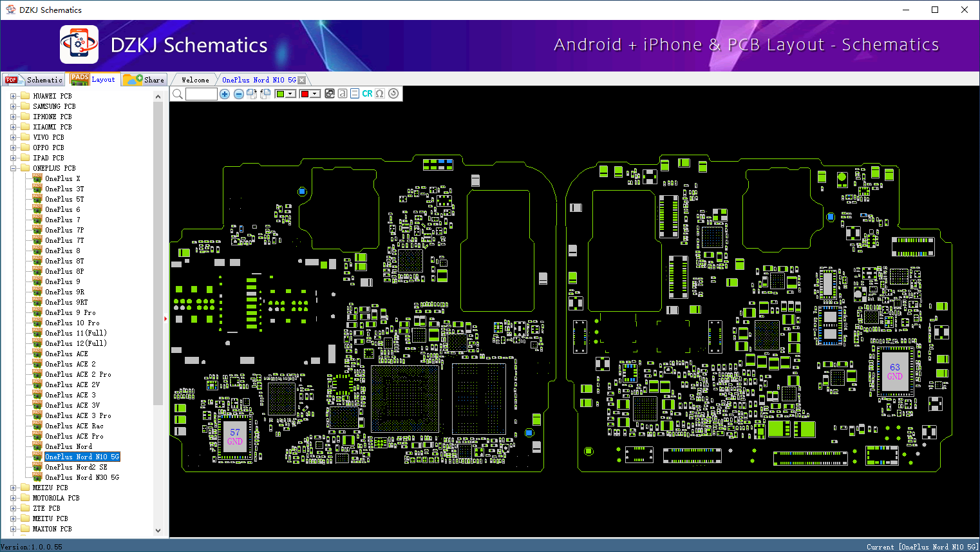Click the '63 GND' chip on the board
The width and height of the screenshot is (980, 552).
tap(895, 372)
